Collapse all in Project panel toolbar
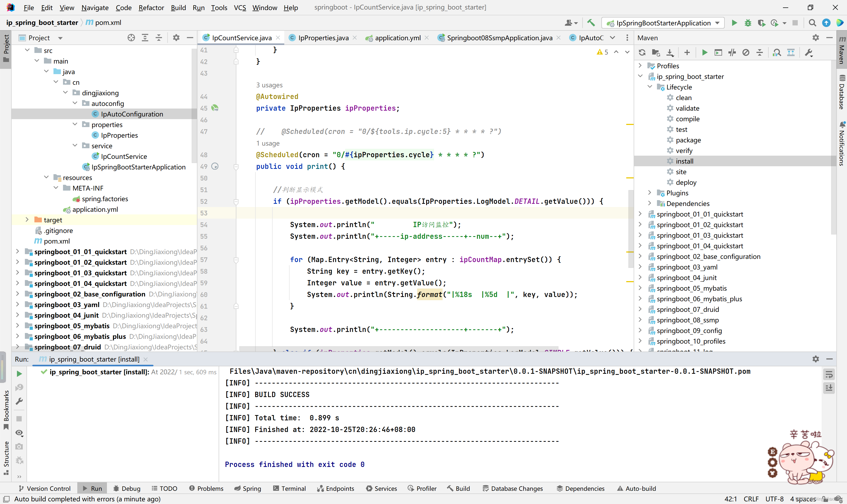 [x=159, y=38]
